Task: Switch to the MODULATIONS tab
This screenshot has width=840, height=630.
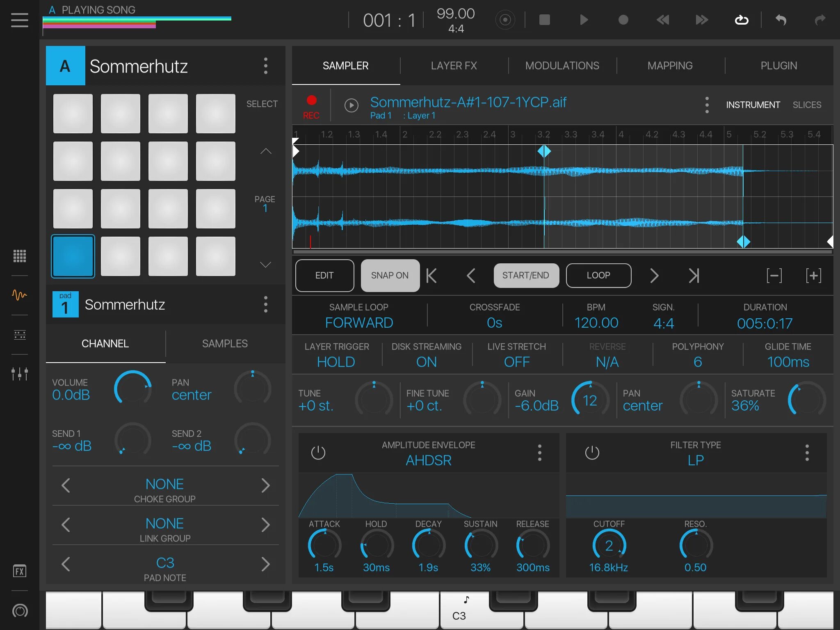Action: click(x=562, y=66)
